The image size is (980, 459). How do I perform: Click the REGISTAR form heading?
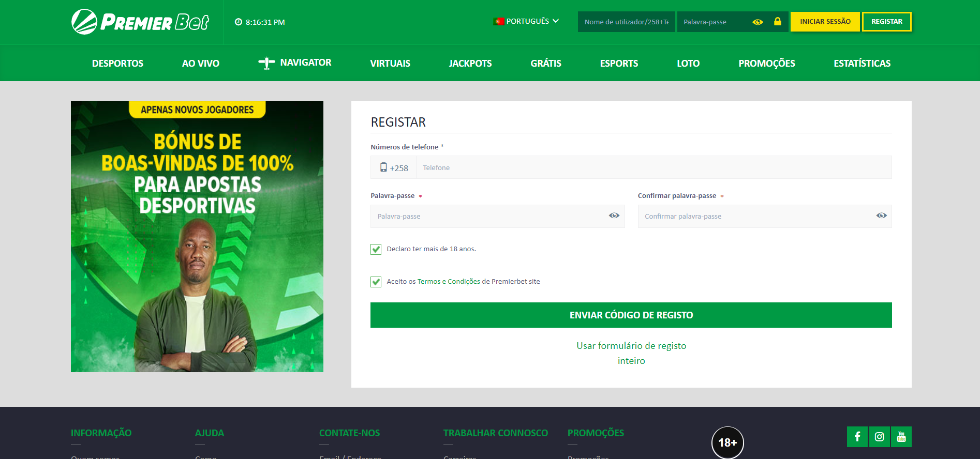[398, 122]
